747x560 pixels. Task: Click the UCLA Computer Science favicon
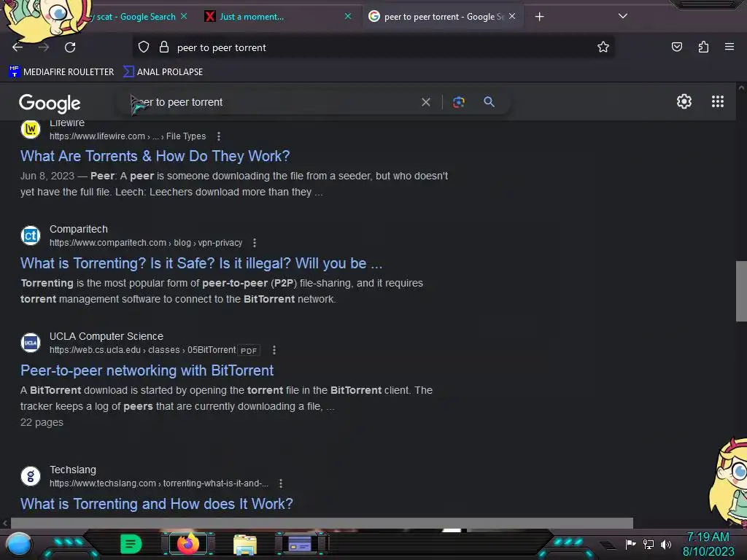click(x=31, y=343)
